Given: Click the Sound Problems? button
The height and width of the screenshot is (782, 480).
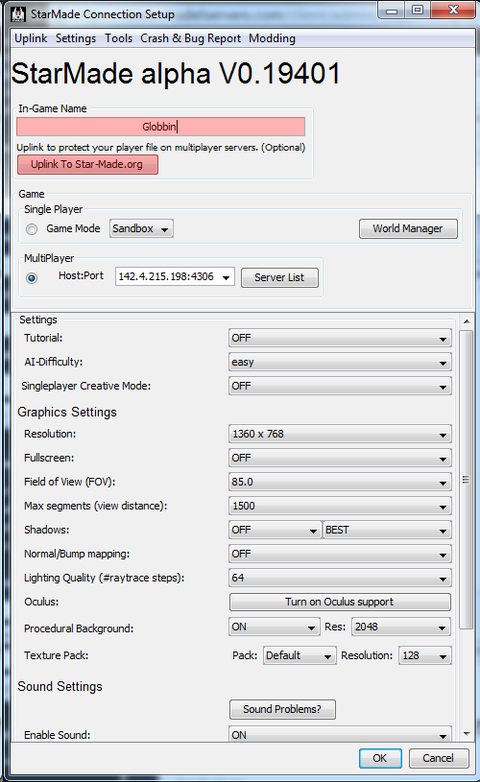Looking at the screenshot, I should pos(282,709).
